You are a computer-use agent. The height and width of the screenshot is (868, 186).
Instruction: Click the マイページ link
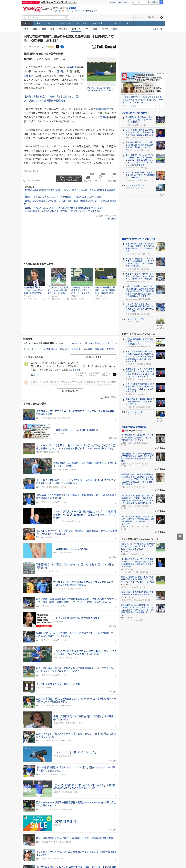[139, 18]
